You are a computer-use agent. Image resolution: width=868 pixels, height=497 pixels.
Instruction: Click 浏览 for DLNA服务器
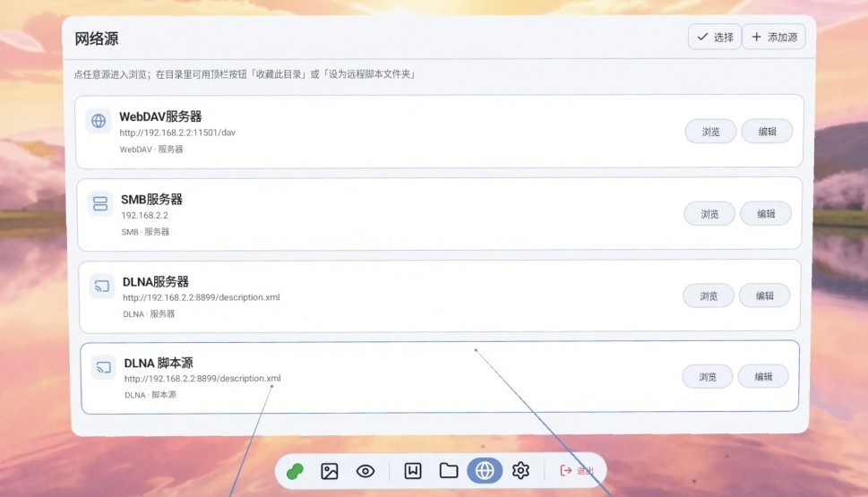coord(709,296)
